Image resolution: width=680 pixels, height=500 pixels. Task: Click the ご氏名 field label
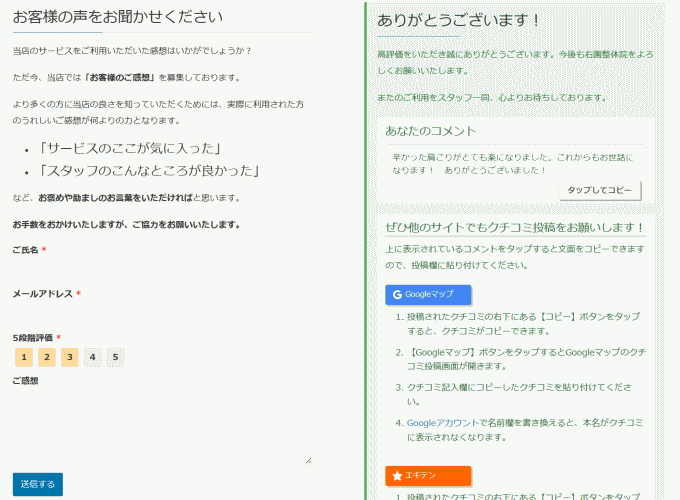pos(25,250)
